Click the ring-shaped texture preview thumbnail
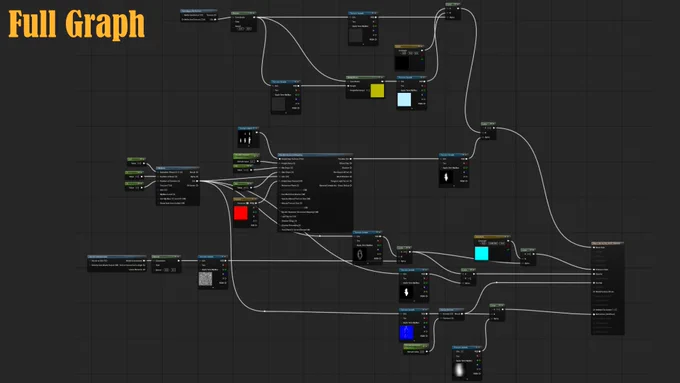 pyautogui.click(x=360, y=254)
